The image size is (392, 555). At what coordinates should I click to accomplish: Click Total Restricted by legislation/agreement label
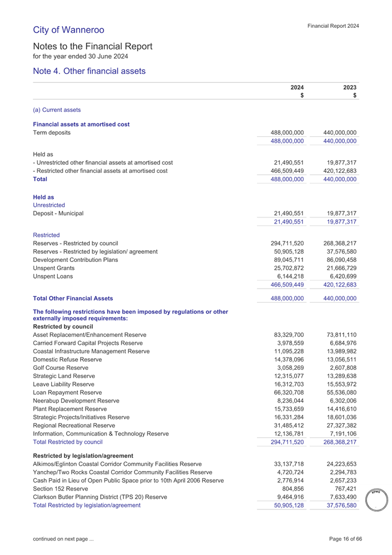[87, 506]
